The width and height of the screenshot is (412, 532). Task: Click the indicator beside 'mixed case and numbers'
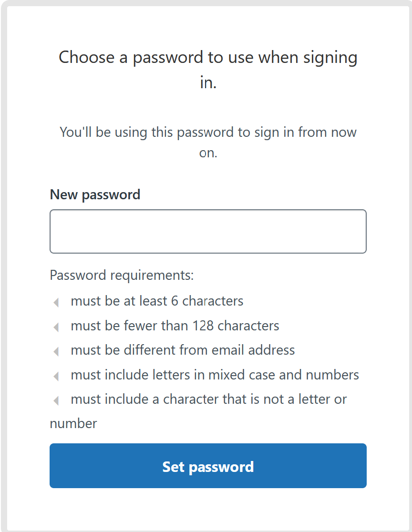point(56,376)
